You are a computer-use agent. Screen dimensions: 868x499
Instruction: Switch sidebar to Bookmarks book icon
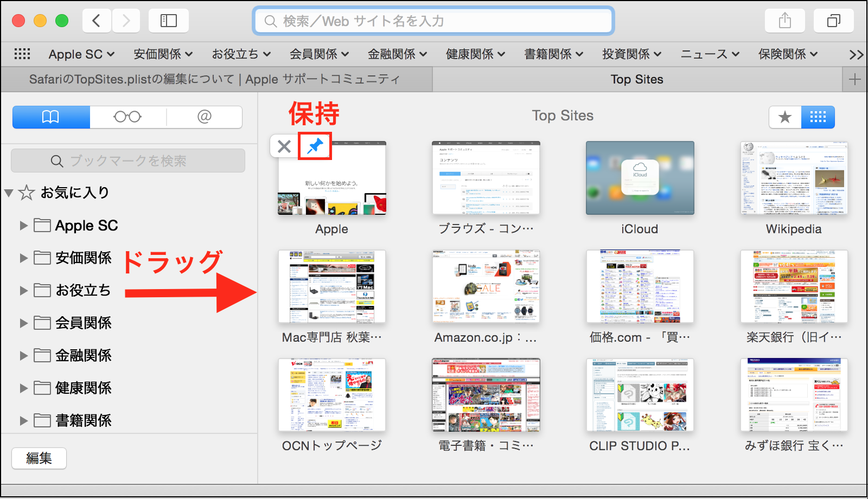pos(51,117)
